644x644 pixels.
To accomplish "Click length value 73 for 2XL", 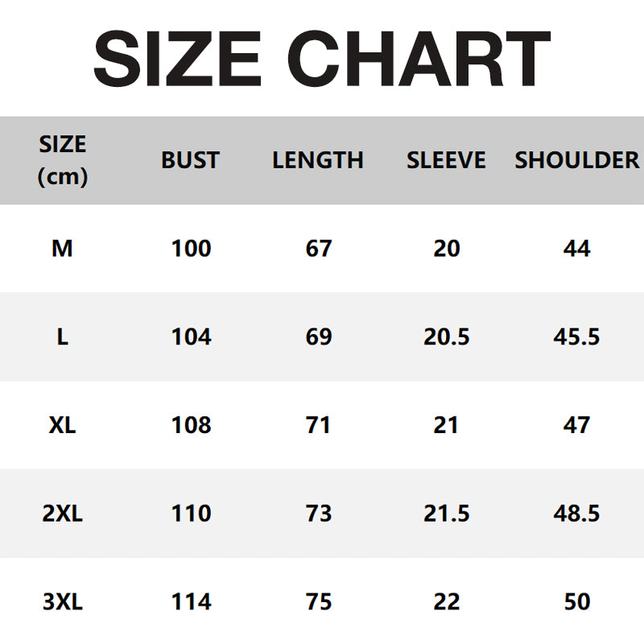I will [319, 513].
